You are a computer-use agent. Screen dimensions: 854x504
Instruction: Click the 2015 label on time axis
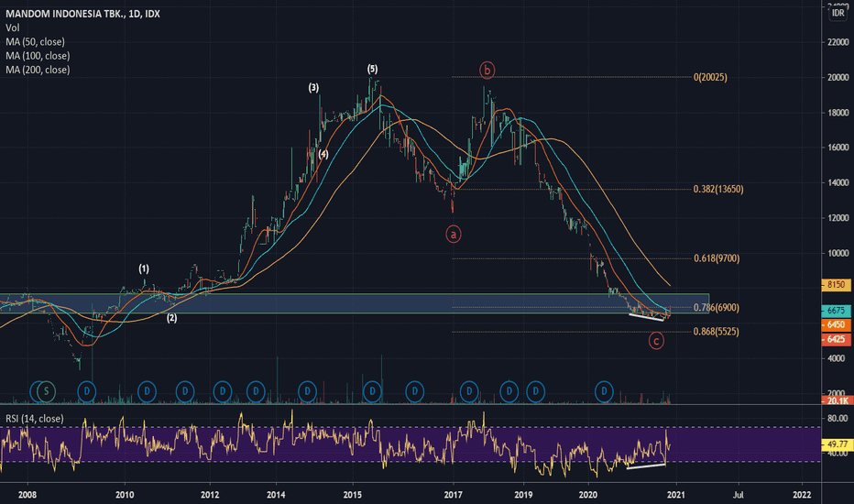point(353,495)
